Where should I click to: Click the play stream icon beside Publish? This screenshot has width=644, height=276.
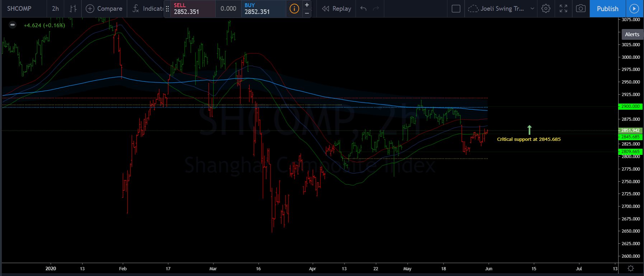tap(634, 9)
